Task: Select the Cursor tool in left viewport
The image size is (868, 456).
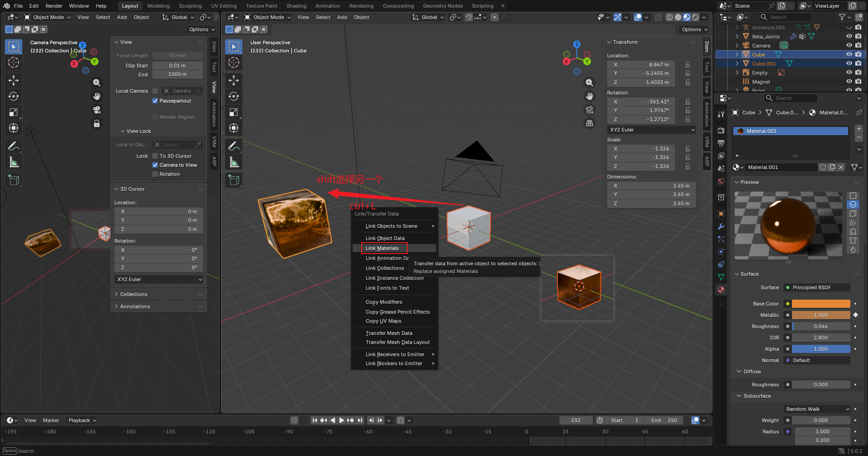Action: pos(14,62)
